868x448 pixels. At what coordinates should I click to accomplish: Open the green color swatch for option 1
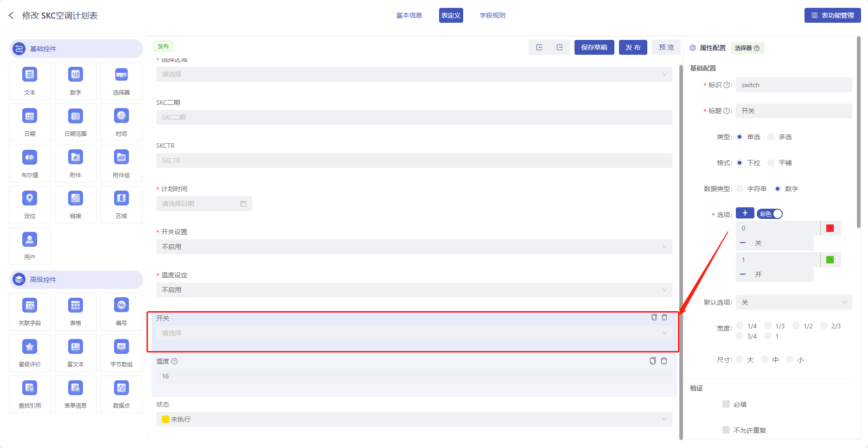(830, 260)
